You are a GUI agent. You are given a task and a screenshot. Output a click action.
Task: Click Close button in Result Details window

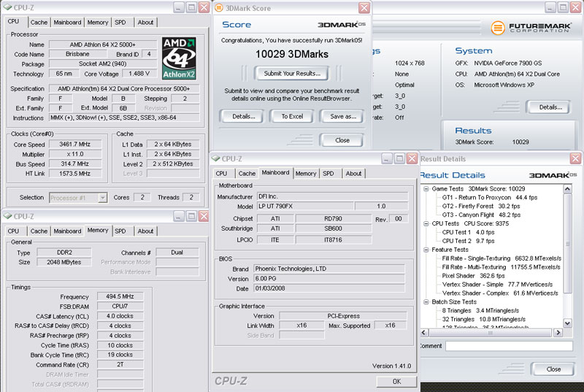point(553,369)
